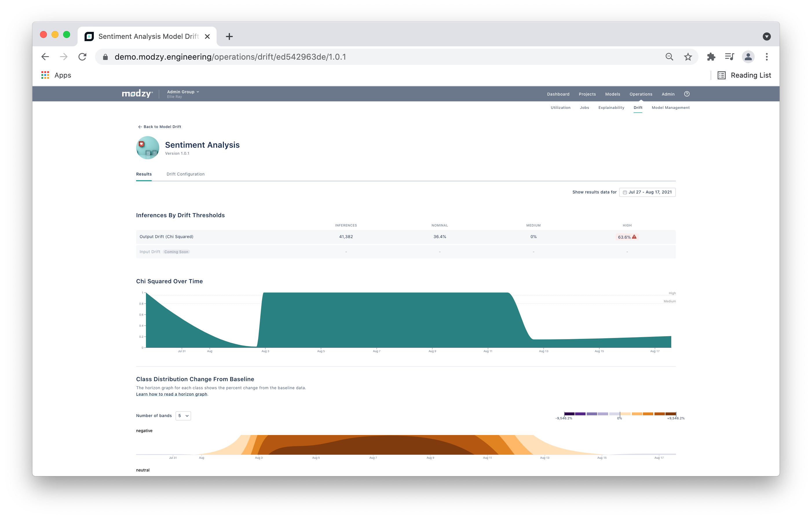This screenshot has height=519, width=812.
Task: Go to Model Management section
Action: (x=670, y=107)
